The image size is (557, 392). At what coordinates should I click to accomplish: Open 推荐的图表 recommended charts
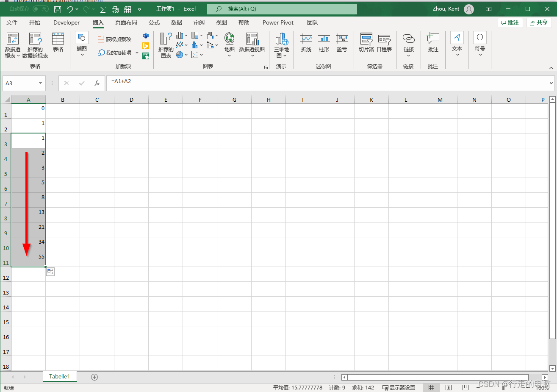(x=166, y=45)
